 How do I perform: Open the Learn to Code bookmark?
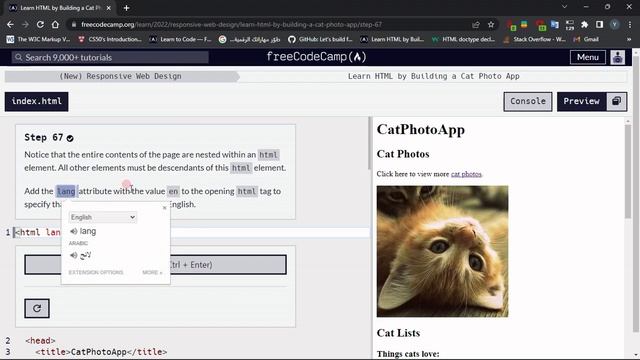(180, 39)
